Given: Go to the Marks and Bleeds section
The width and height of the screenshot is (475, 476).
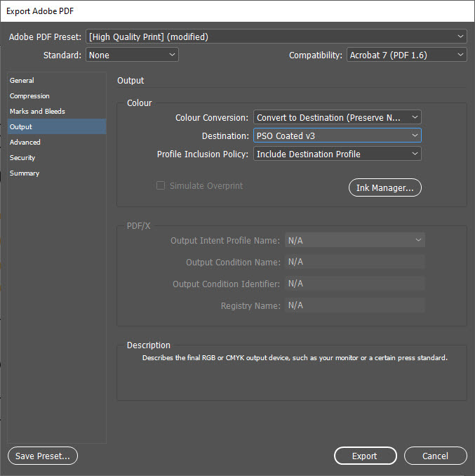Looking at the screenshot, I should coord(57,112).
